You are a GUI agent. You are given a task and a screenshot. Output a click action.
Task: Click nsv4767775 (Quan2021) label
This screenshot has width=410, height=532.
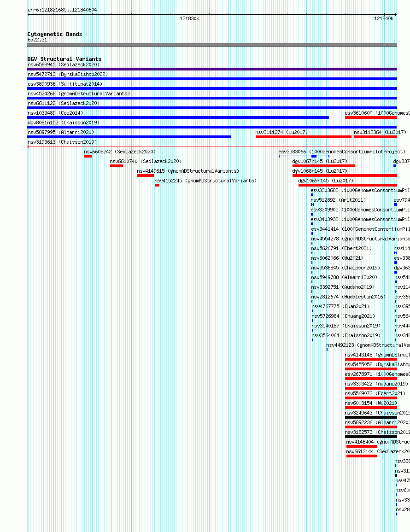(x=340, y=306)
